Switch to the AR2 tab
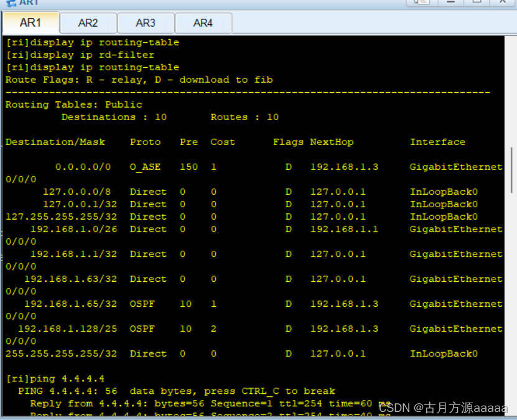The width and height of the screenshot is (517, 420). click(88, 23)
